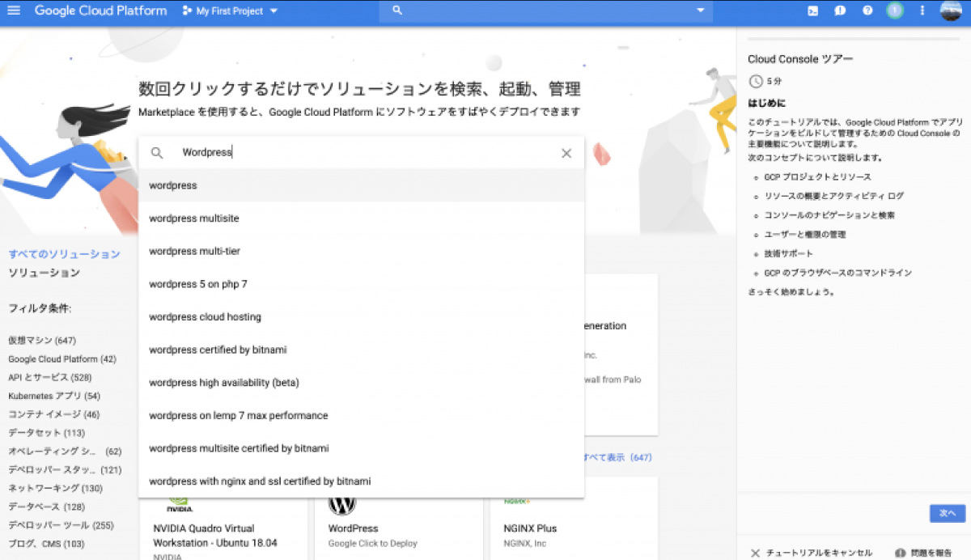Filter by 仮想マシン (647)

click(42, 340)
